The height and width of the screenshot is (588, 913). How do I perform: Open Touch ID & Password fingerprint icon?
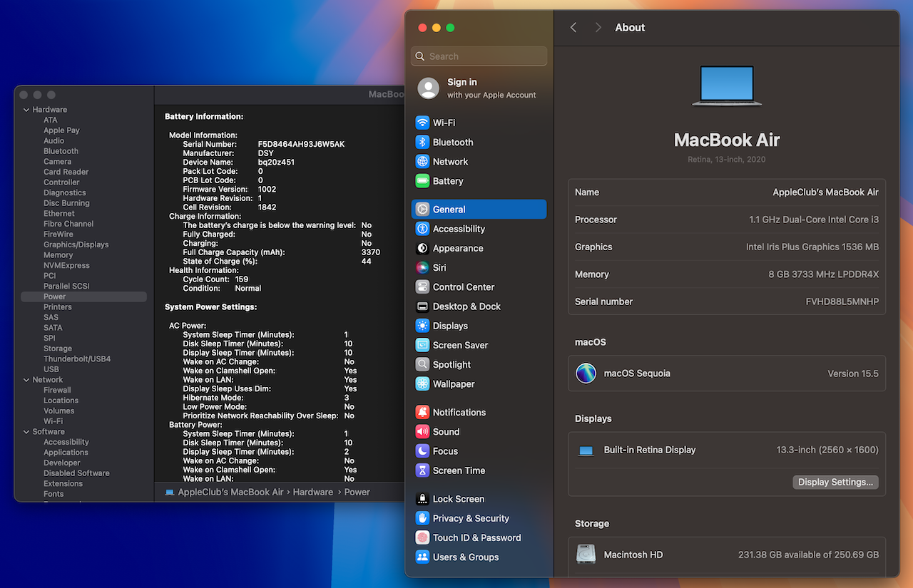pos(422,537)
